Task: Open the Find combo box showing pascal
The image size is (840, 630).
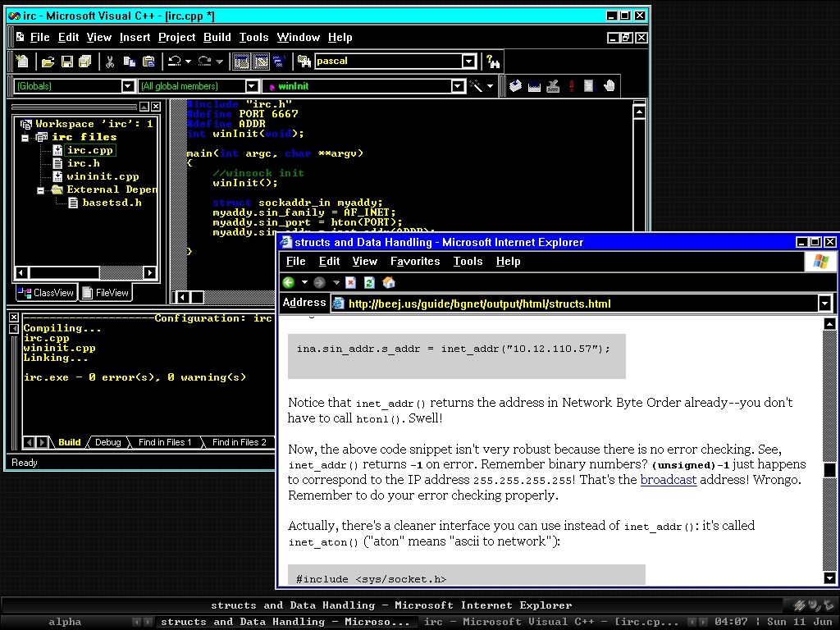Action: pyautogui.click(x=468, y=61)
